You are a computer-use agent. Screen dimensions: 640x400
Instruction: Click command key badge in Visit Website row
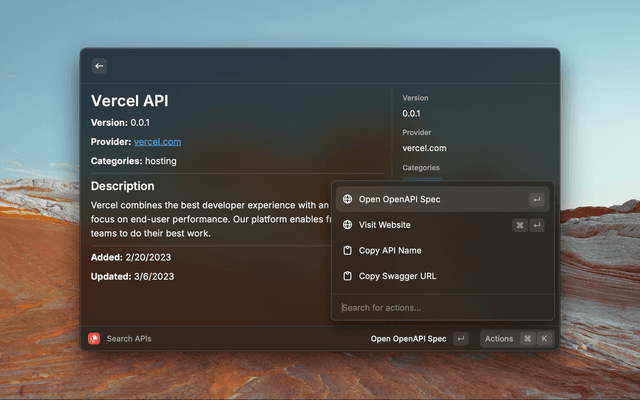(x=520, y=225)
